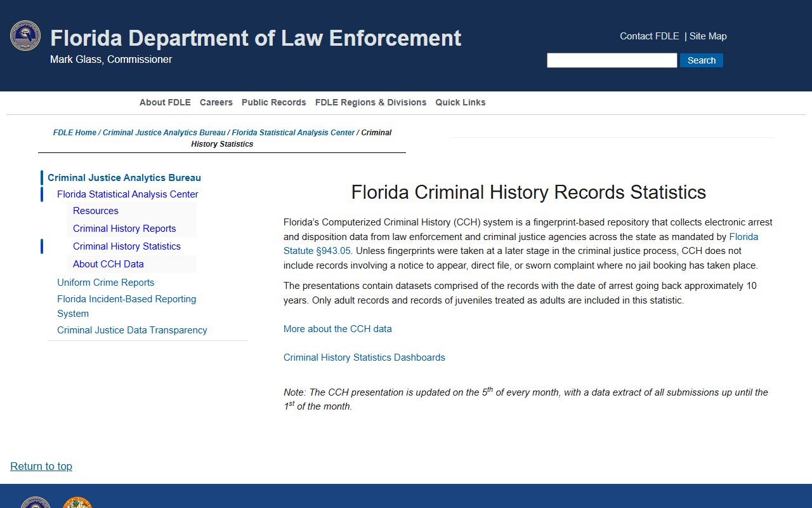Open the Quick Links menu
The width and height of the screenshot is (812, 508).
click(x=461, y=102)
